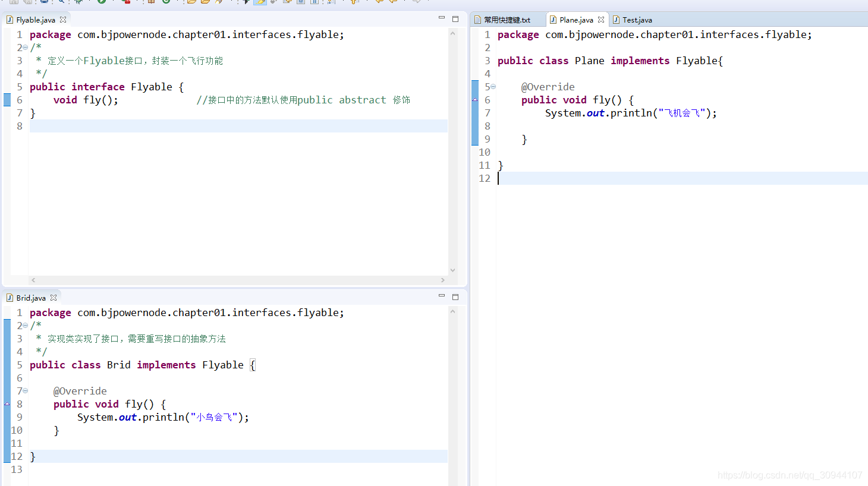Close the Plane.java editor tab

tap(601, 20)
